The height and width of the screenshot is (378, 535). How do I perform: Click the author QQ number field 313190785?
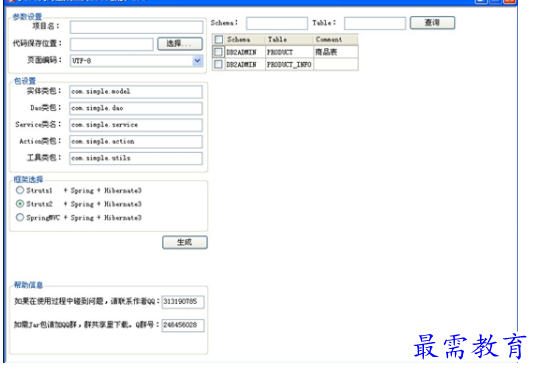point(183,302)
